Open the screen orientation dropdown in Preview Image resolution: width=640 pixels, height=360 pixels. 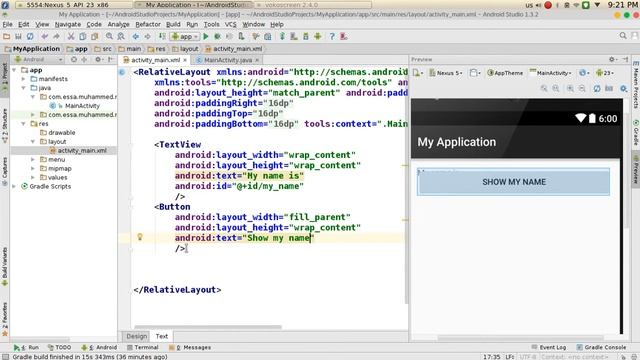click(x=474, y=73)
